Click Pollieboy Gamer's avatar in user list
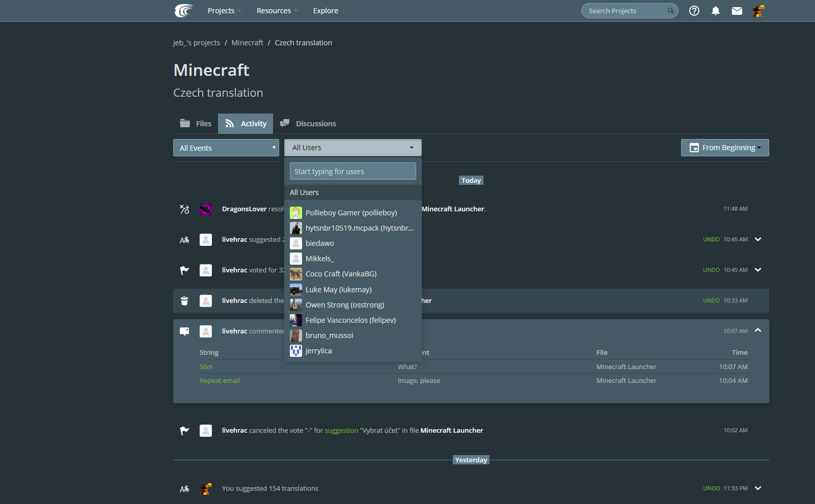Image resolution: width=815 pixels, height=504 pixels. [x=296, y=213]
